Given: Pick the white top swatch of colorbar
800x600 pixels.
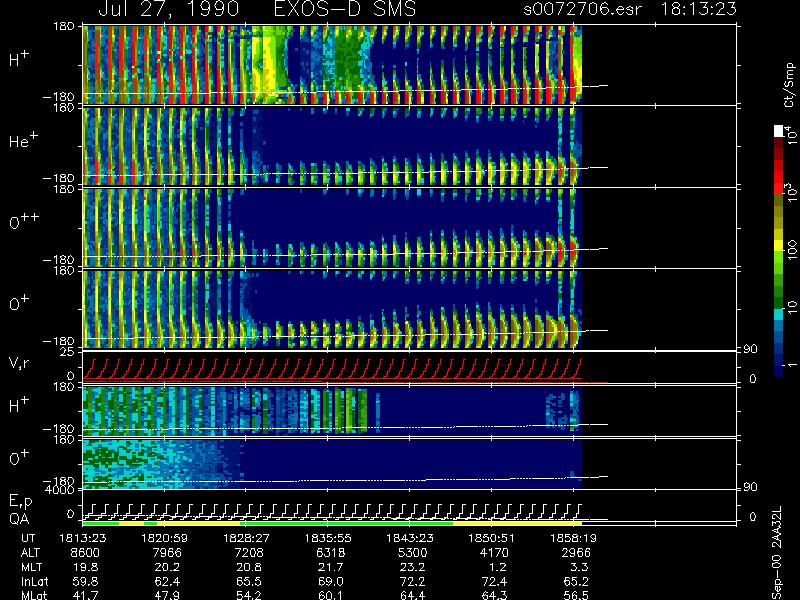Looking at the screenshot, I should click(779, 131).
